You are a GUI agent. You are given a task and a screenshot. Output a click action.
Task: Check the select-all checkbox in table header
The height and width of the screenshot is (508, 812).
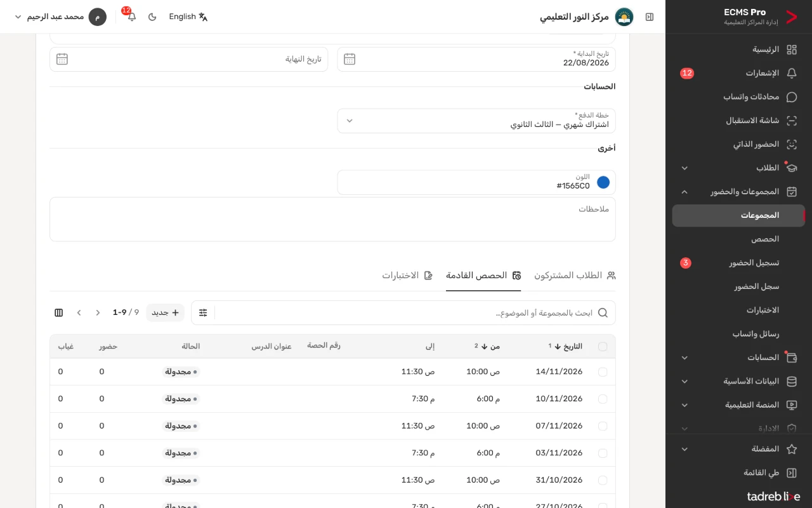pos(603,347)
